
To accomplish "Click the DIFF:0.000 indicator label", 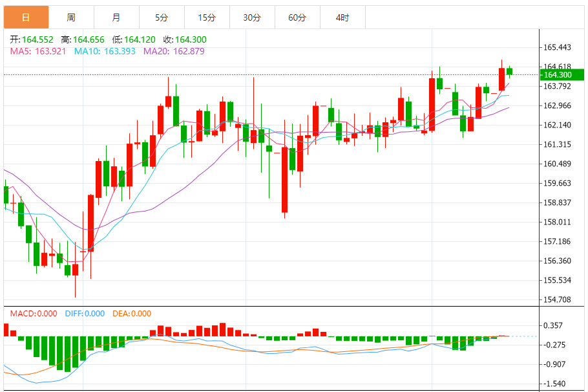I will point(85,314).
